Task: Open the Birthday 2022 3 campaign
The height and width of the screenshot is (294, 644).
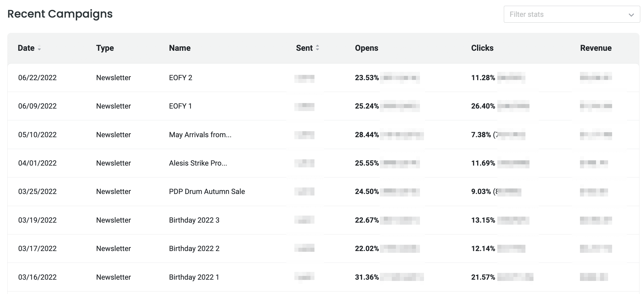Action: (194, 220)
